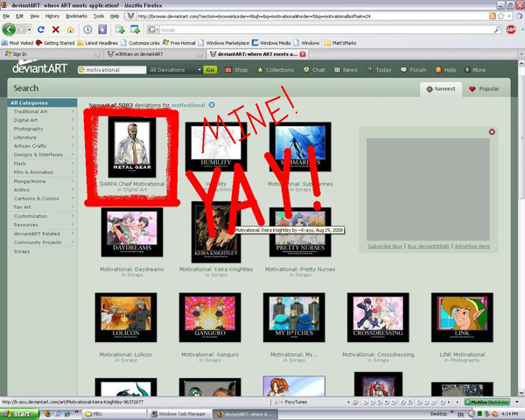
Task: Open the Forum link
Action: point(414,70)
